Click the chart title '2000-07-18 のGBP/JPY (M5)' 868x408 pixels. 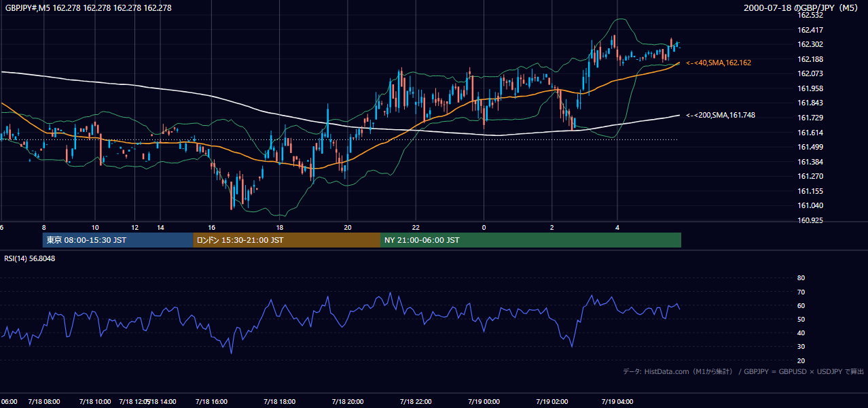[x=802, y=8]
